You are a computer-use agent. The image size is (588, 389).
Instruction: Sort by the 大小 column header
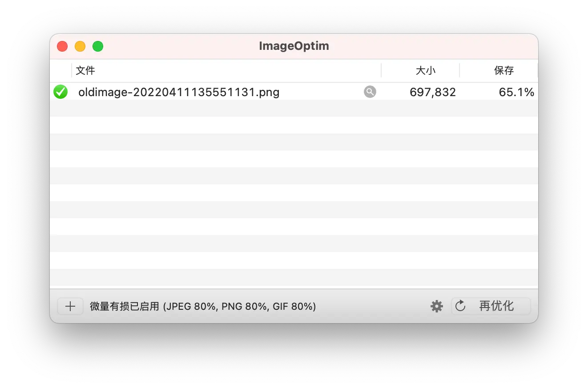click(420, 70)
